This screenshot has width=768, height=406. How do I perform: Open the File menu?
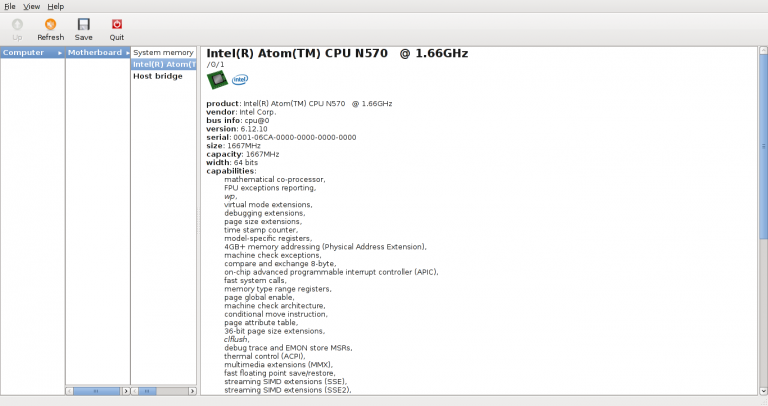point(9,6)
